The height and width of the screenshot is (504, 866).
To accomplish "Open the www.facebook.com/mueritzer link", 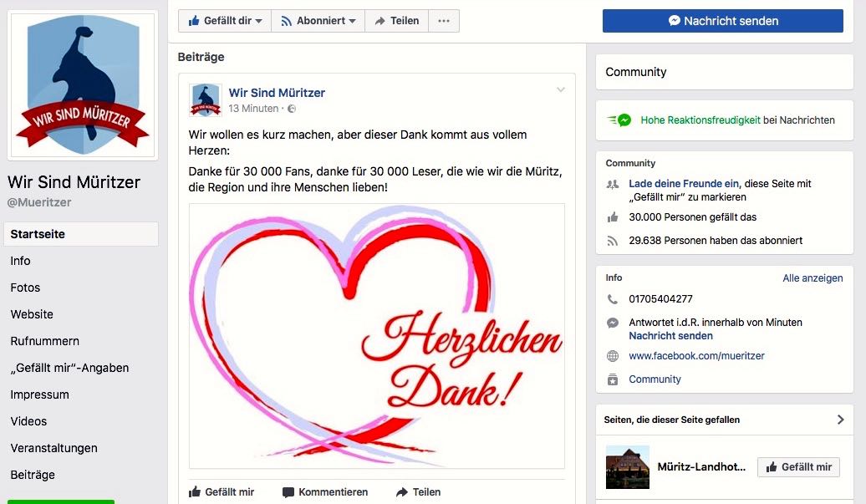I will pos(696,356).
